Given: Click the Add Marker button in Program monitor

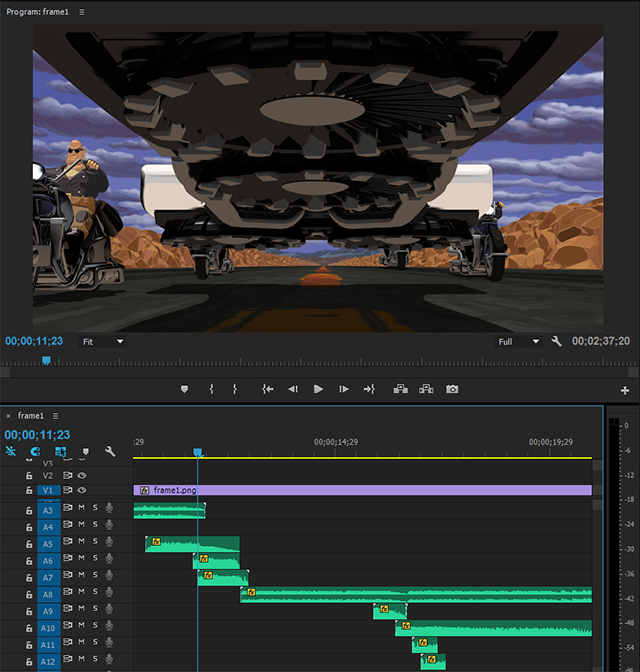Looking at the screenshot, I should pos(184,389).
